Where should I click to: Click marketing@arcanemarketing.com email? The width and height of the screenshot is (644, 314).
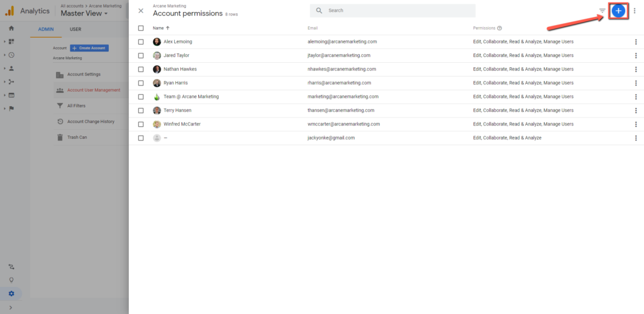[343, 97]
